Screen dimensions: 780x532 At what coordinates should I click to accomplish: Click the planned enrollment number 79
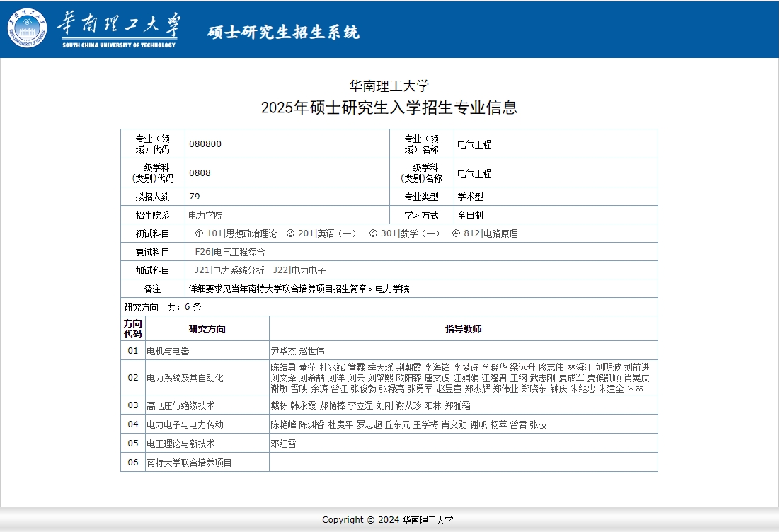(195, 197)
